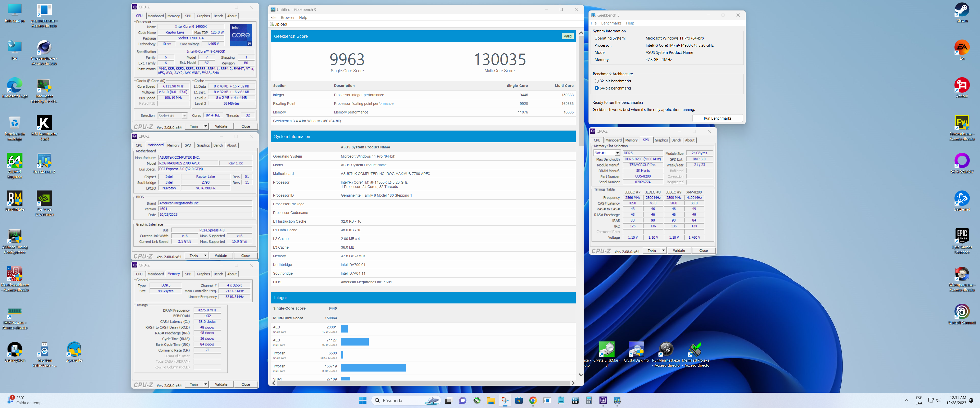This screenshot has height=408, width=980.
Task: Open the Socket #1 selection combo box
Action: [x=172, y=116]
